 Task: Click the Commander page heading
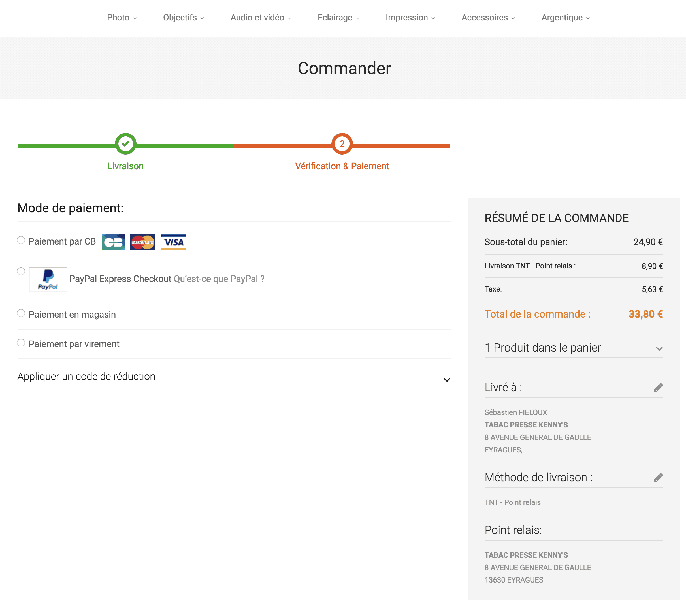click(344, 69)
